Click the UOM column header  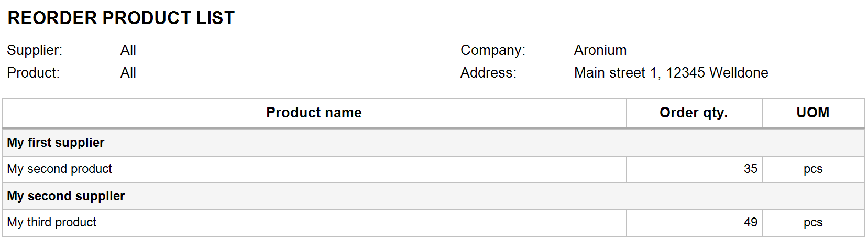813,113
